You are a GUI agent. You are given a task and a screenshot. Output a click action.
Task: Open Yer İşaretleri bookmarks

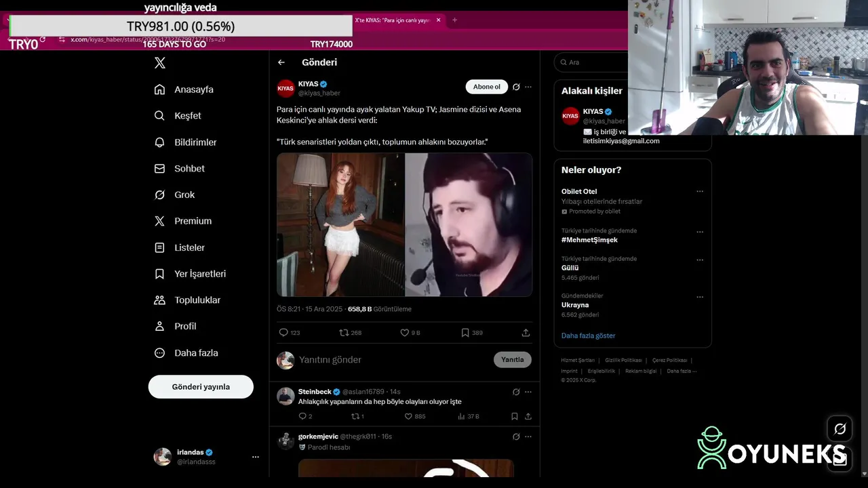coord(190,274)
